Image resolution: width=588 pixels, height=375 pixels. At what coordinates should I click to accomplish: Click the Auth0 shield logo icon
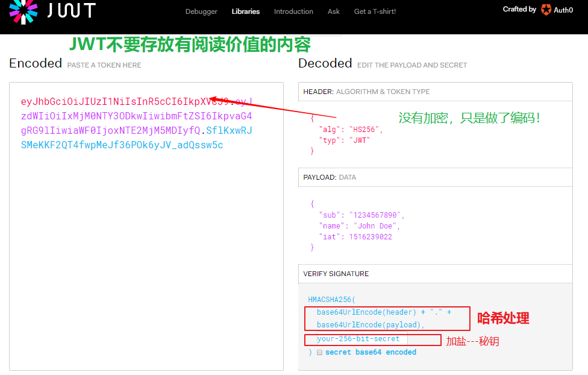click(546, 10)
